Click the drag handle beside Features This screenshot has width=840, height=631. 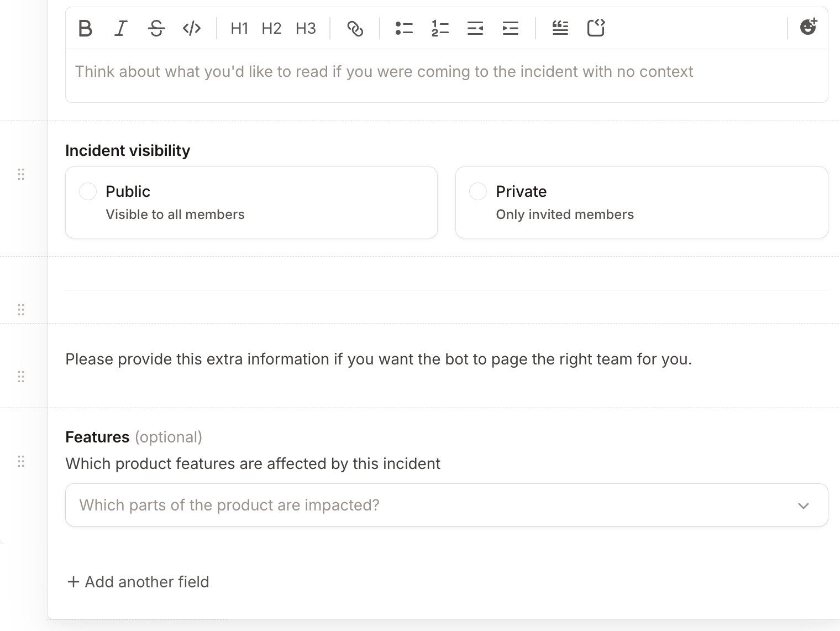21,462
